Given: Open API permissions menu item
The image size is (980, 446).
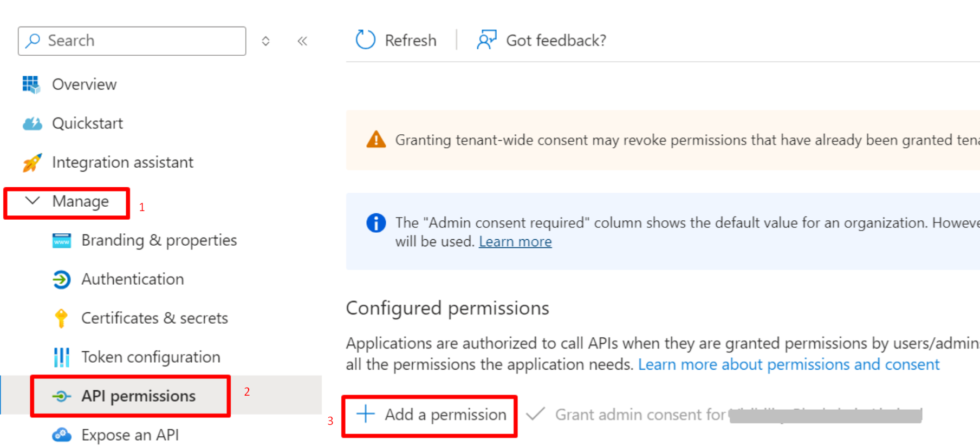Looking at the screenshot, I should pos(138,396).
